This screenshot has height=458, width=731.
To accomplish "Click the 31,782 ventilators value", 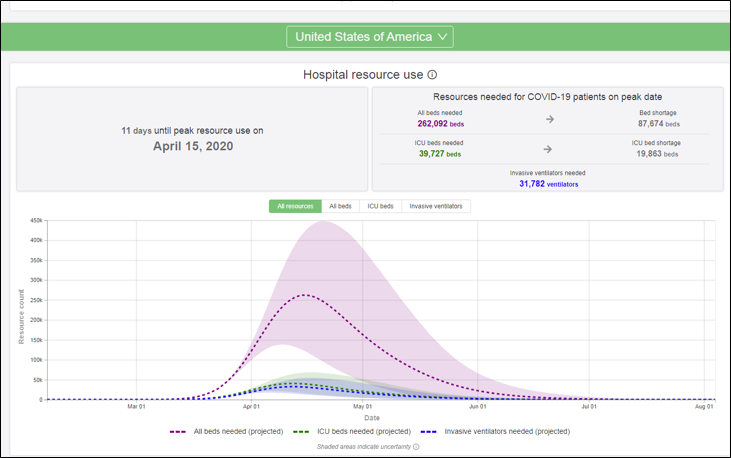I will pyautogui.click(x=549, y=184).
